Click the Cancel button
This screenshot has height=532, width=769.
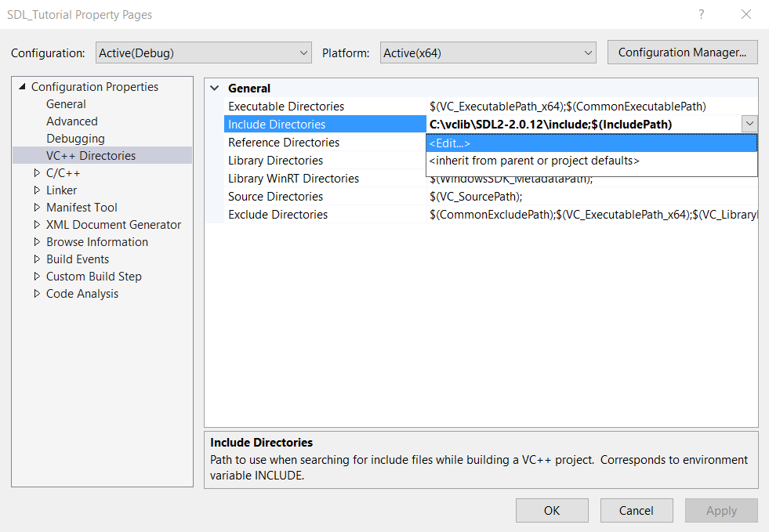pyautogui.click(x=636, y=510)
